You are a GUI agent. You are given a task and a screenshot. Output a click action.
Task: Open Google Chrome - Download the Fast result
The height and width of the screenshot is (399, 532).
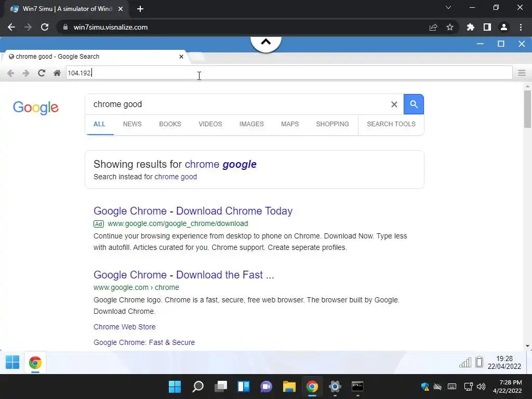183,275
